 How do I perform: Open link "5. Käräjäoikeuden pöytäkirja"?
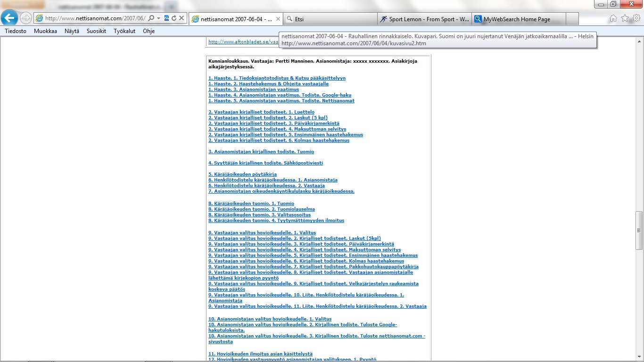click(242, 174)
